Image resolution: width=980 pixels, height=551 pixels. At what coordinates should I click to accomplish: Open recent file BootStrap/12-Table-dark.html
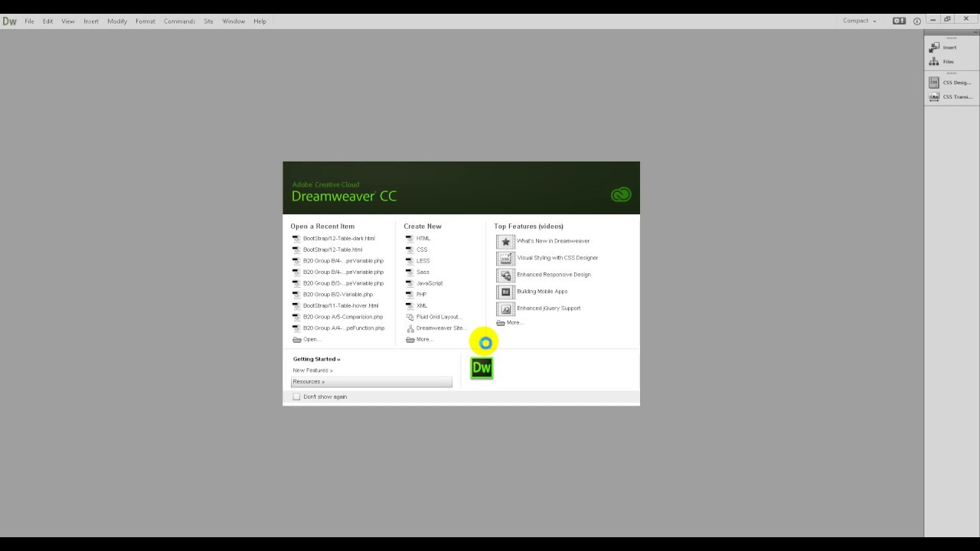point(334,239)
